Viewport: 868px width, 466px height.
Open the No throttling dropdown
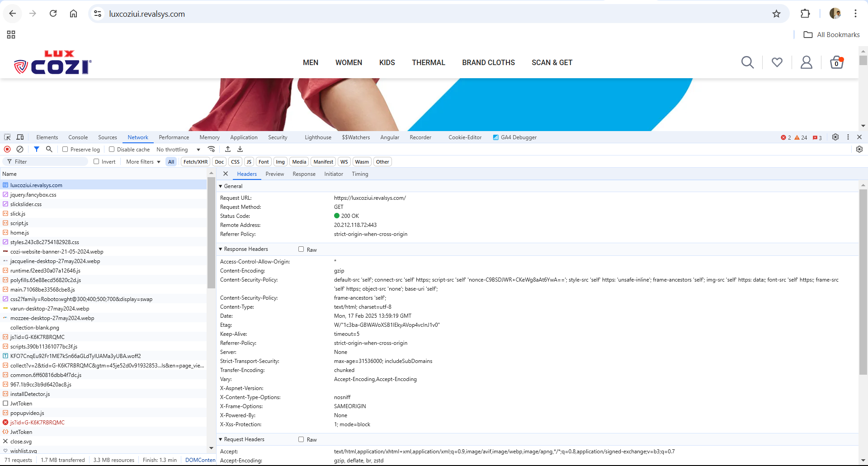[x=178, y=150]
